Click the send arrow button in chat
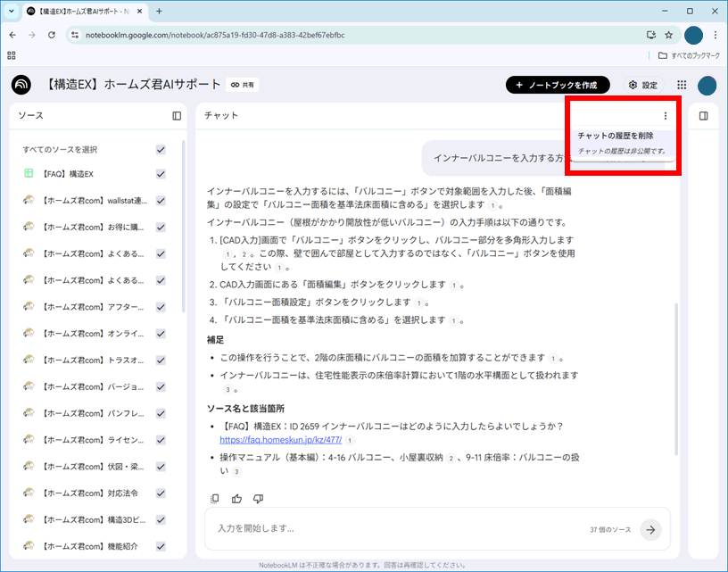The height and width of the screenshot is (572, 728). [x=650, y=529]
